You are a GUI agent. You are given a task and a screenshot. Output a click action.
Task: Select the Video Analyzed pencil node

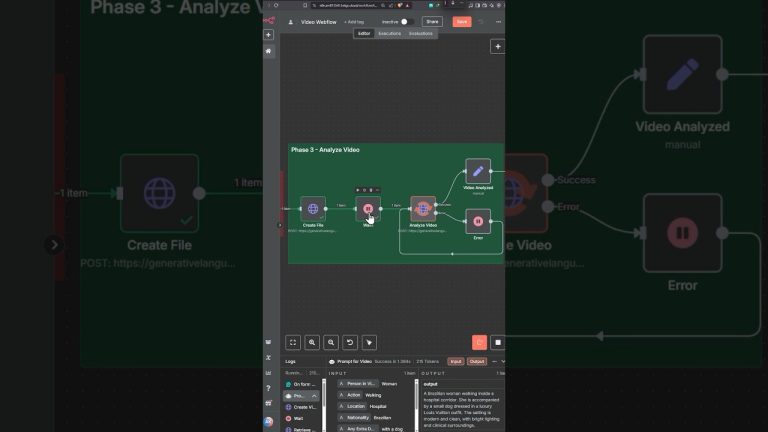pos(478,171)
